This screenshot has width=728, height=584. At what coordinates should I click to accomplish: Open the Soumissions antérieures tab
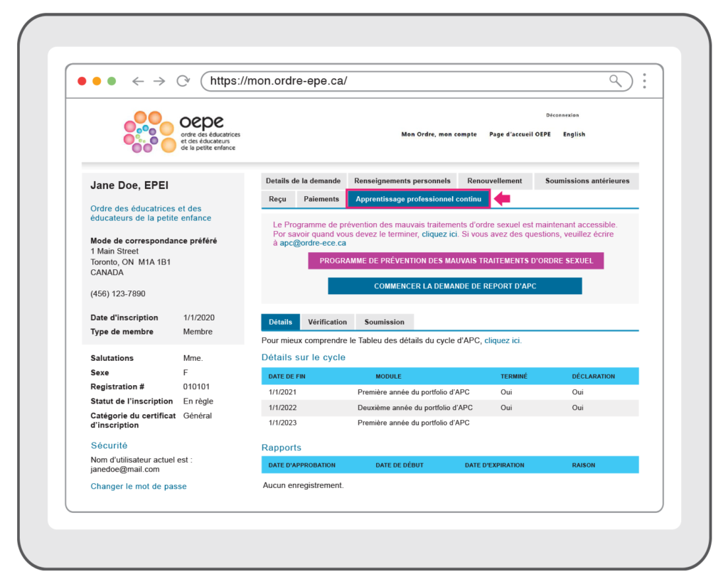pos(587,181)
